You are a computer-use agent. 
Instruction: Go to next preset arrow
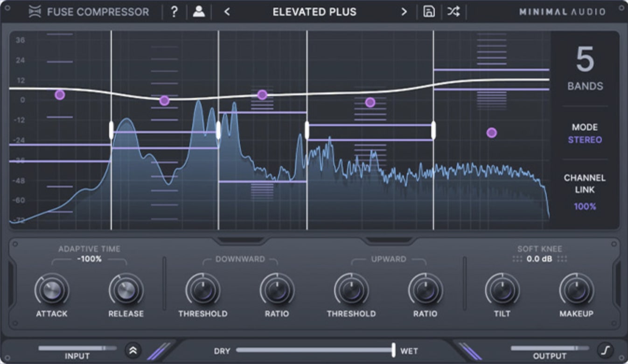404,12
